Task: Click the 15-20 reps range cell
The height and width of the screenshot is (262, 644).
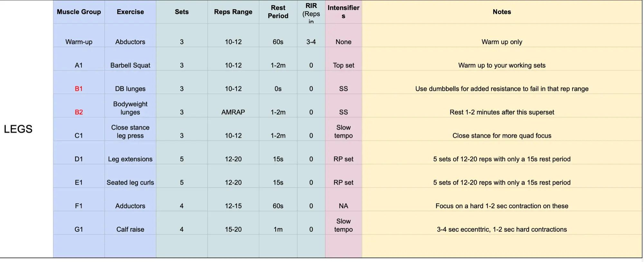Action: (233, 229)
